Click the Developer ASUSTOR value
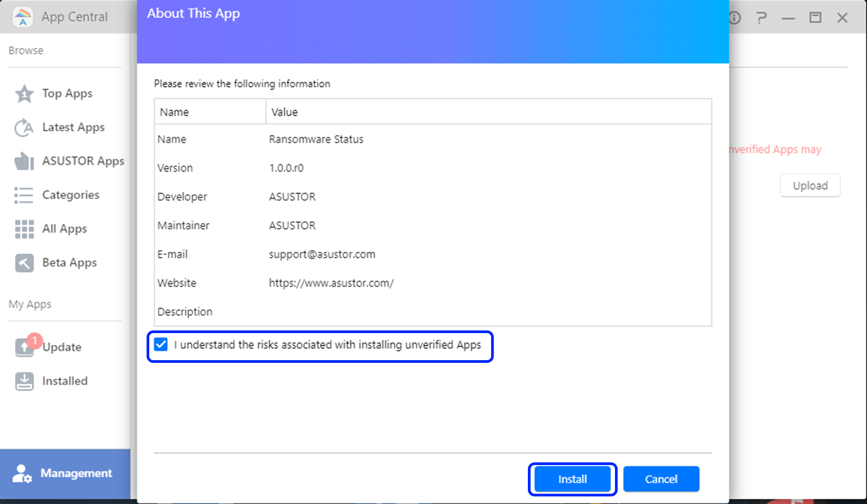Viewport: 867px width, 504px height. coord(292,197)
